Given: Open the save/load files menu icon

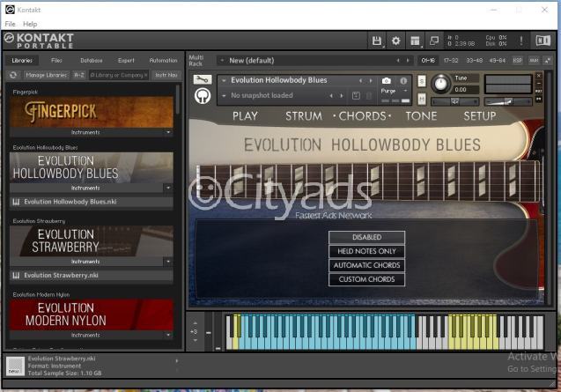Looking at the screenshot, I should pyautogui.click(x=377, y=41).
